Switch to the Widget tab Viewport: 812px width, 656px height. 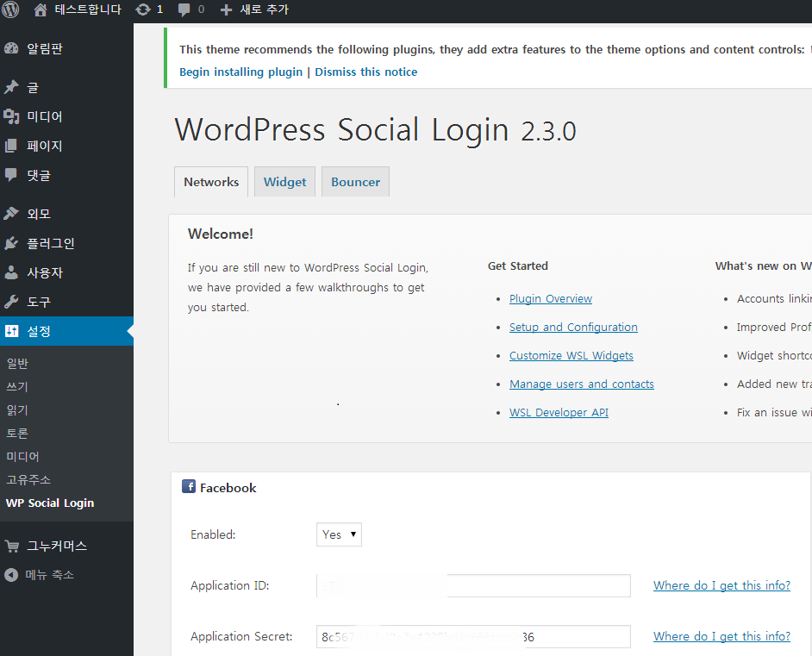[284, 182]
